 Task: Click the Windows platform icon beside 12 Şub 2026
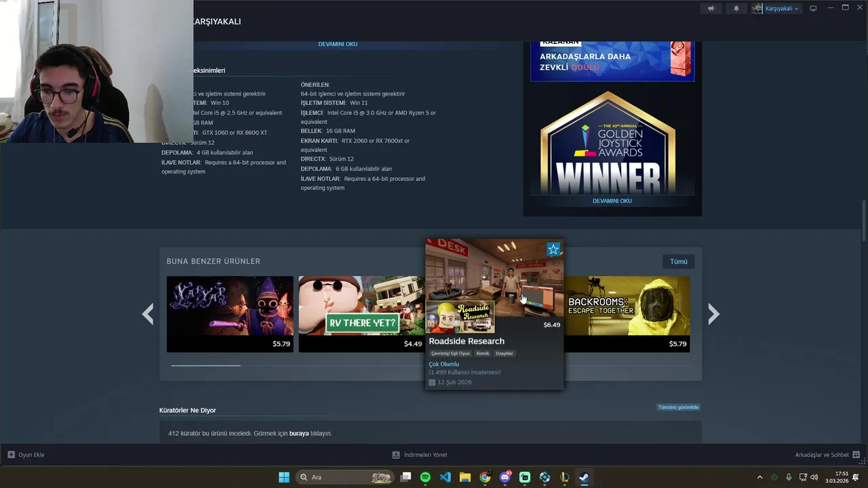click(431, 382)
